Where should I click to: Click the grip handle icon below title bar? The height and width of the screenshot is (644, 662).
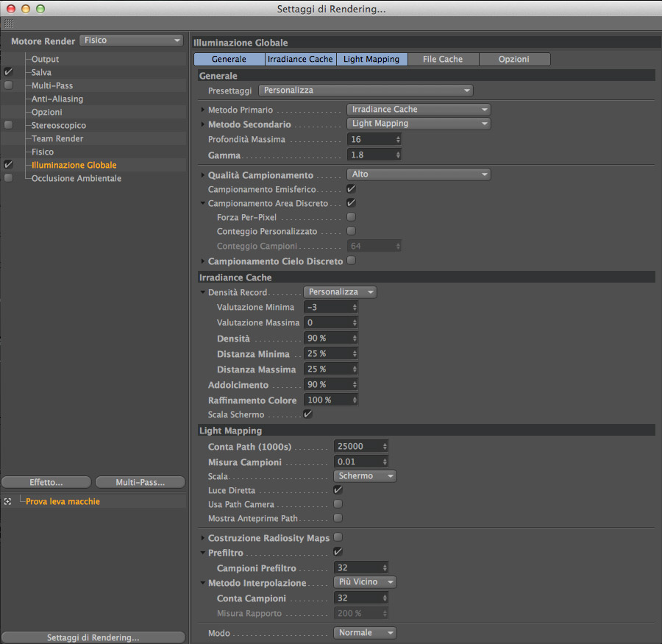9,24
